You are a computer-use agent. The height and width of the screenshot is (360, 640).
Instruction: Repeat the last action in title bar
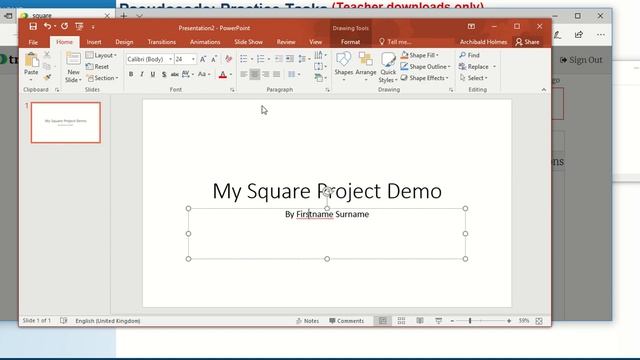[64, 27]
